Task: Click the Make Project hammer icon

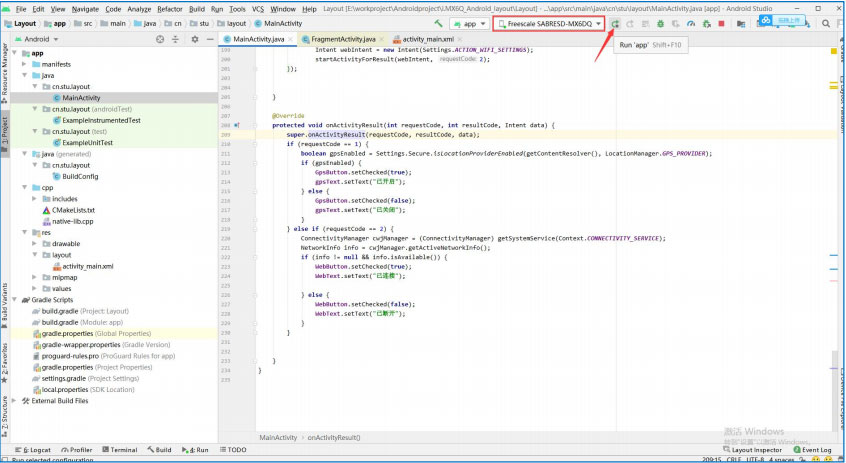Action: point(438,23)
